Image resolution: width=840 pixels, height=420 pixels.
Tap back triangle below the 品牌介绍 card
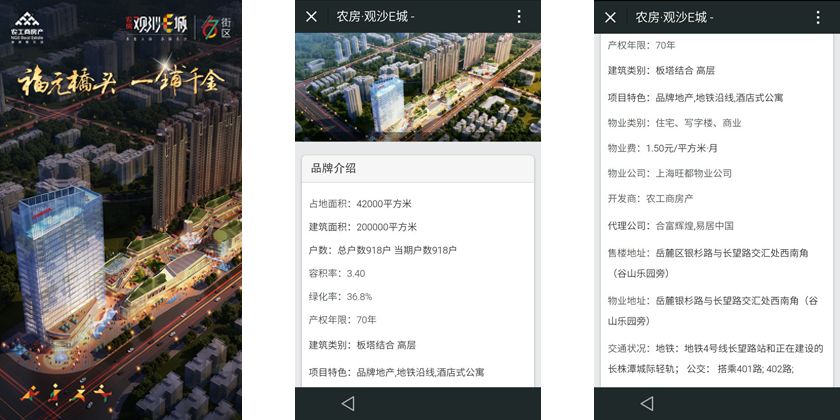pos(348,403)
